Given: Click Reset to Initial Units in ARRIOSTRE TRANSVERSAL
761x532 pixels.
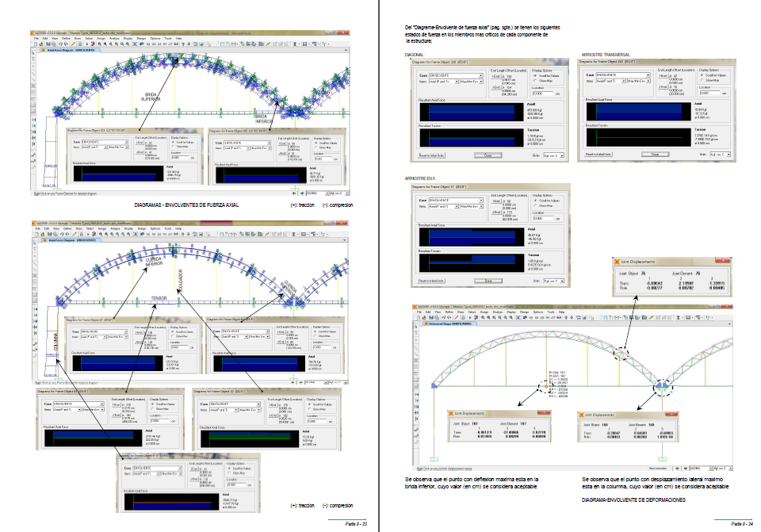Looking at the screenshot, I should [599, 154].
